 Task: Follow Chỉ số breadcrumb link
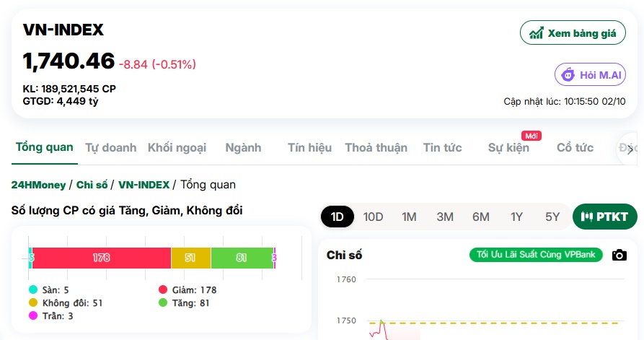pos(92,185)
